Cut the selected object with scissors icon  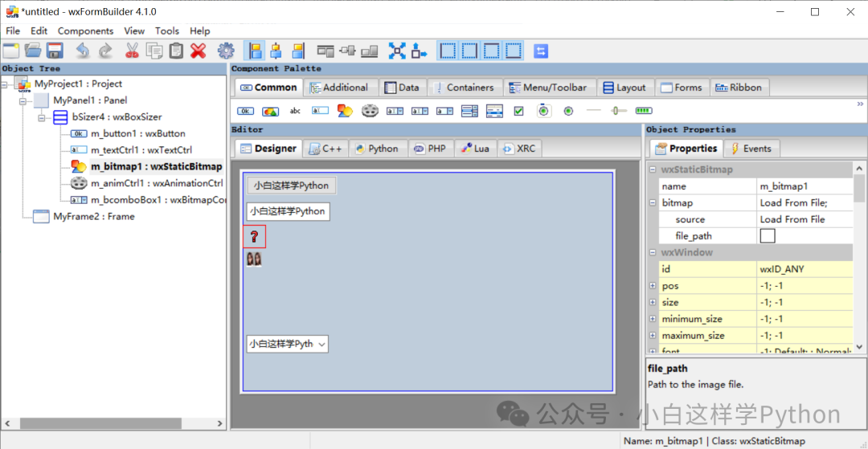(132, 51)
